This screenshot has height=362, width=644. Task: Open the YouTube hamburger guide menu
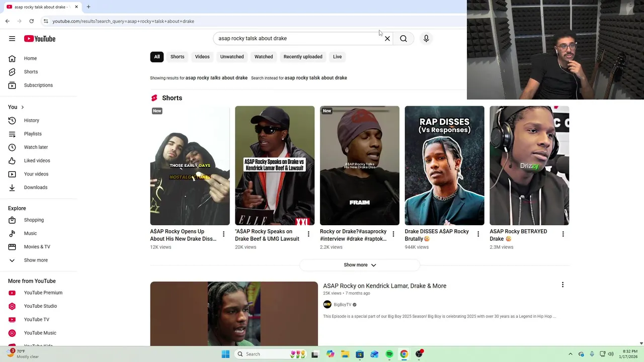click(x=12, y=39)
